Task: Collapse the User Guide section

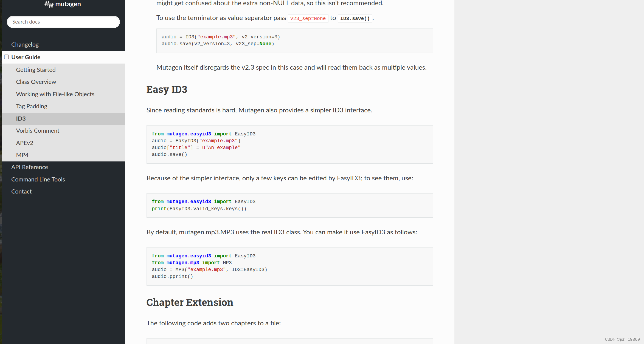Action: click(7, 57)
